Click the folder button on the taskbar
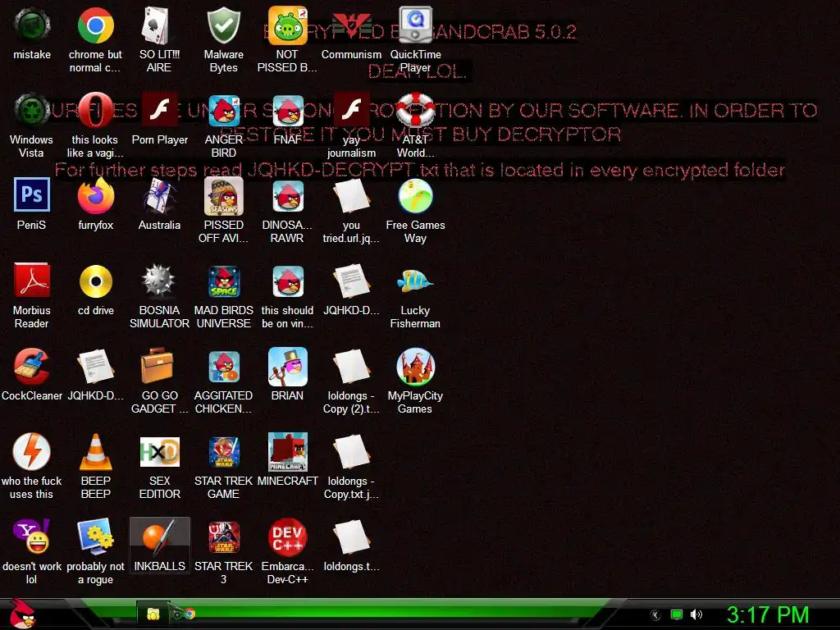This screenshot has height=630, width=840. tap(153, 614)
